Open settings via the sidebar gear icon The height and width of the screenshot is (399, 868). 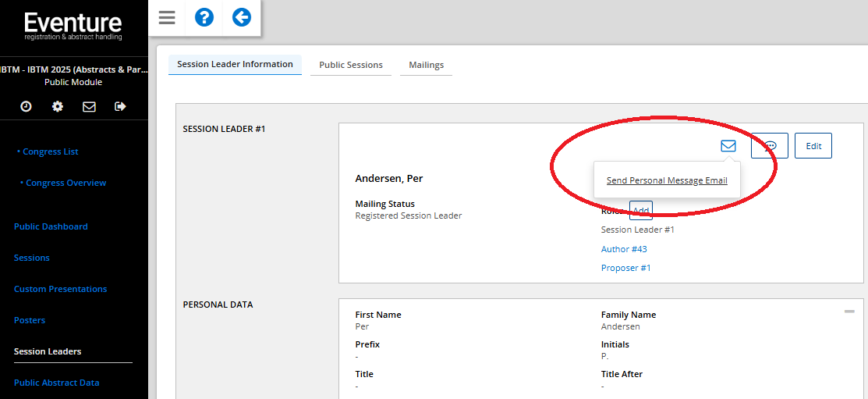58,106
